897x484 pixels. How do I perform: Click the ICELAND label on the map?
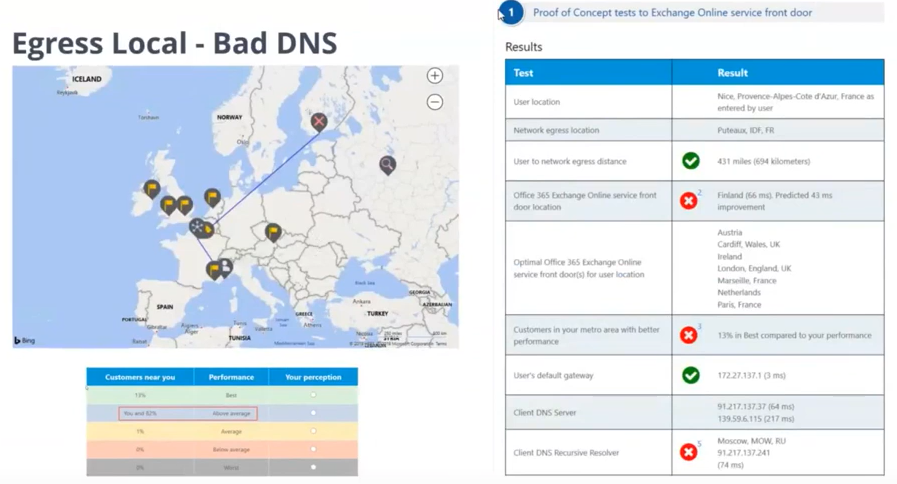click(87, 79)
